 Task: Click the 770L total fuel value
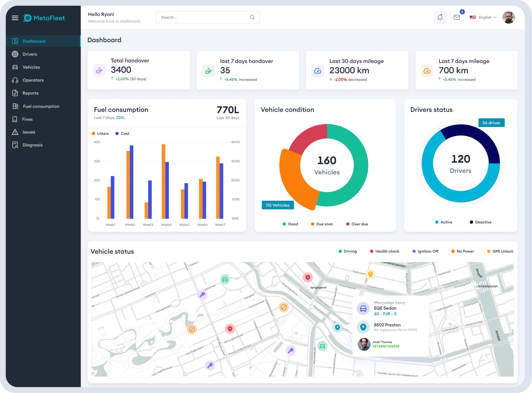(228, 110)
